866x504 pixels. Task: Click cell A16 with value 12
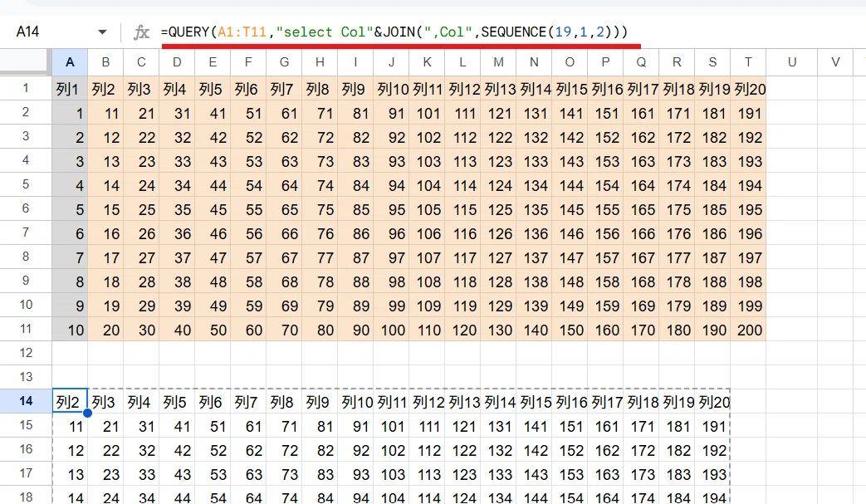(70, 450)
